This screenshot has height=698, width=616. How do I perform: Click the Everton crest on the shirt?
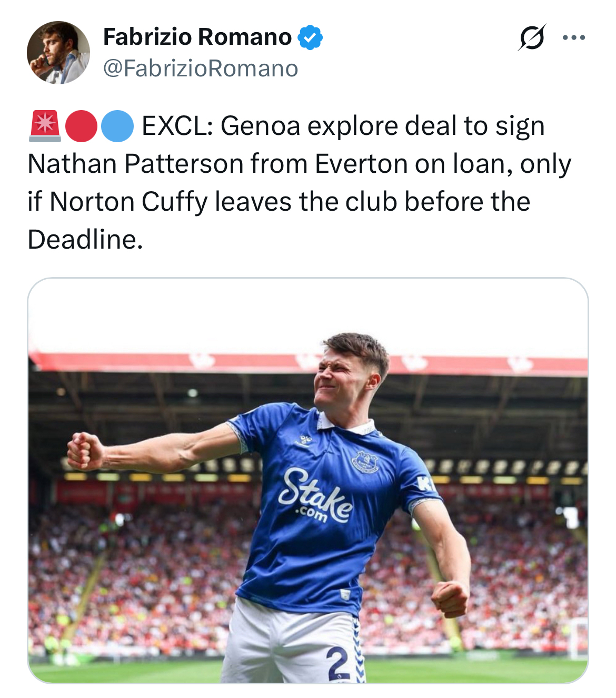tap(365, 462)
